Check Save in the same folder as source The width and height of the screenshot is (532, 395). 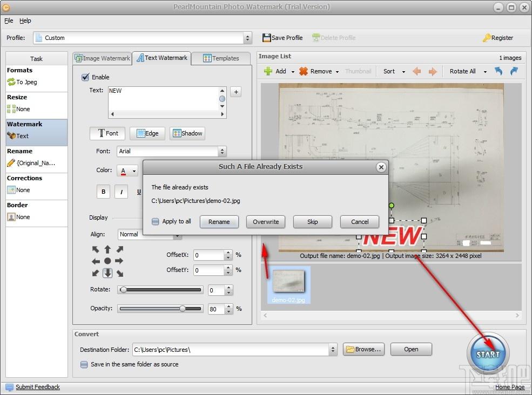tap(84, 364)
